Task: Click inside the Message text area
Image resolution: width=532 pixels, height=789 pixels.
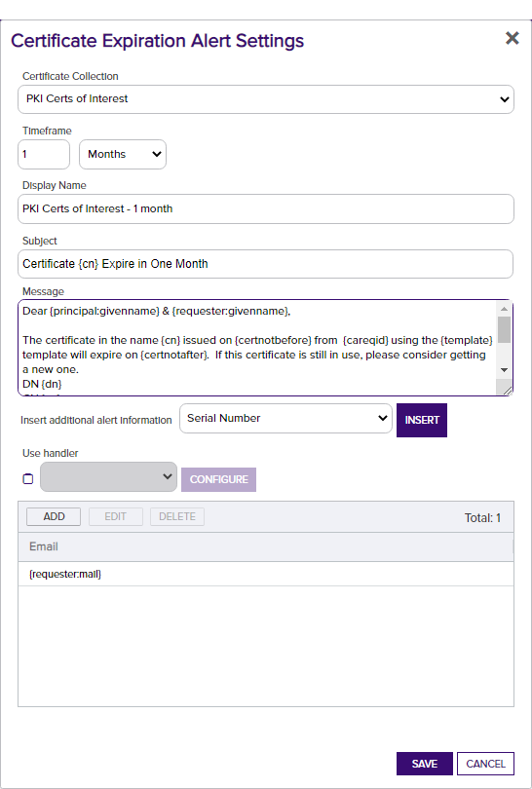Action: [x=256, y=348]
